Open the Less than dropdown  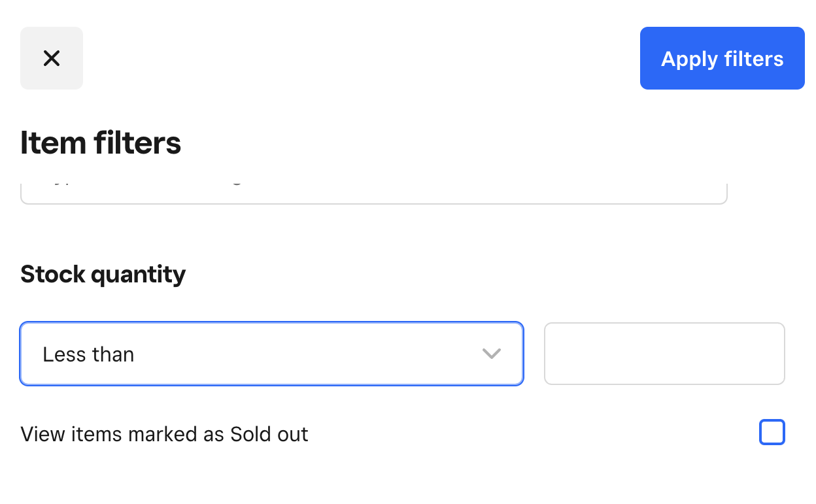point(271,354)
